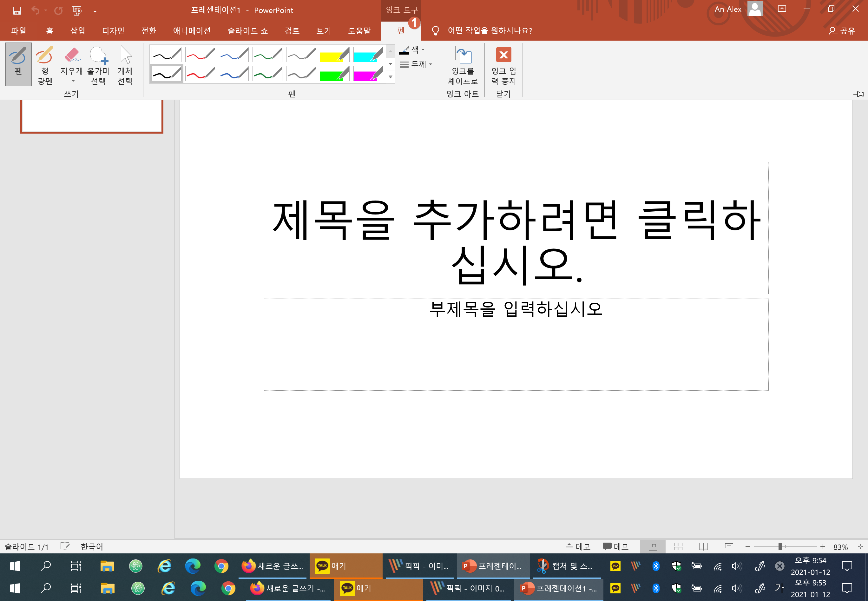Viewport: 868px width, 601px height.
Task: Toggle the 메모 notes pane in status bar
Action: [x=578, y=546]
